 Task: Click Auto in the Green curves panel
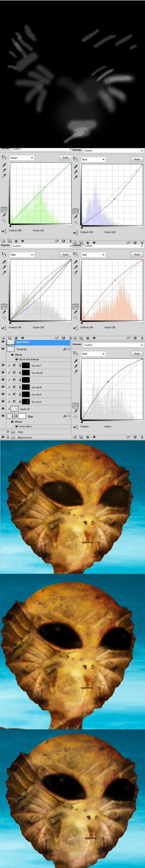coord(65,157)
